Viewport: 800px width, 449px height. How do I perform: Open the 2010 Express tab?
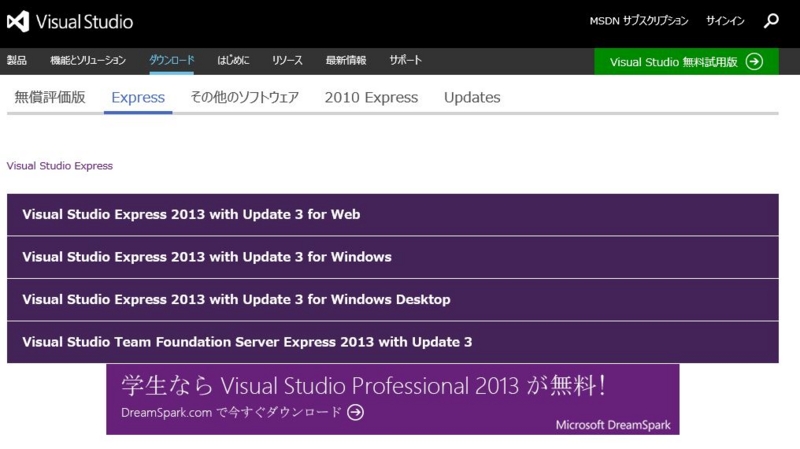click(x=371, y=97)
